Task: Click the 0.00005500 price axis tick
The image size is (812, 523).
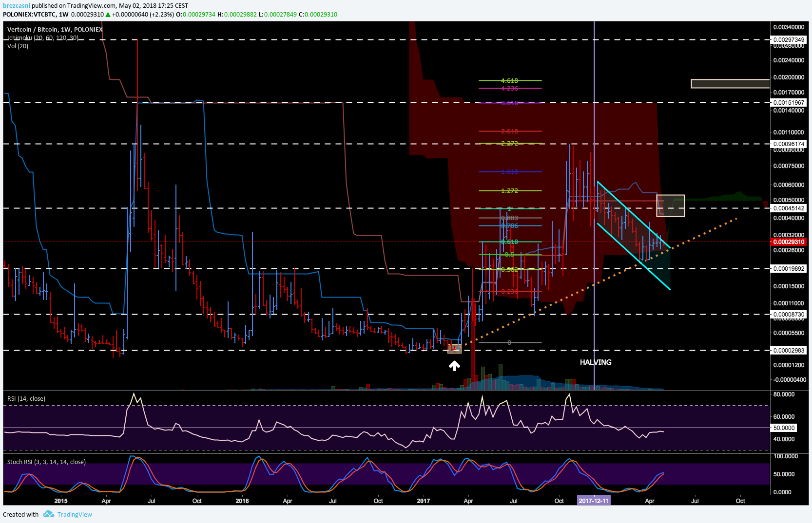Action: point(789,333)
